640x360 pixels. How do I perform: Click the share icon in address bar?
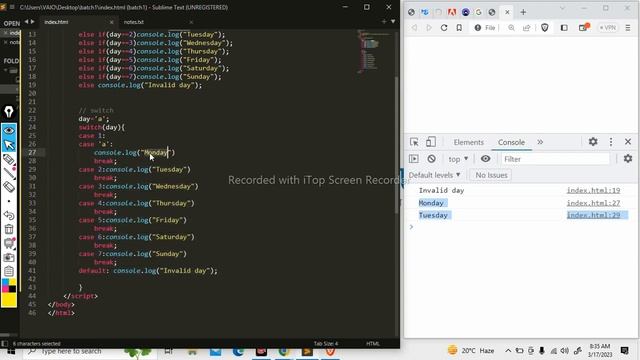(x=527, y=28)
